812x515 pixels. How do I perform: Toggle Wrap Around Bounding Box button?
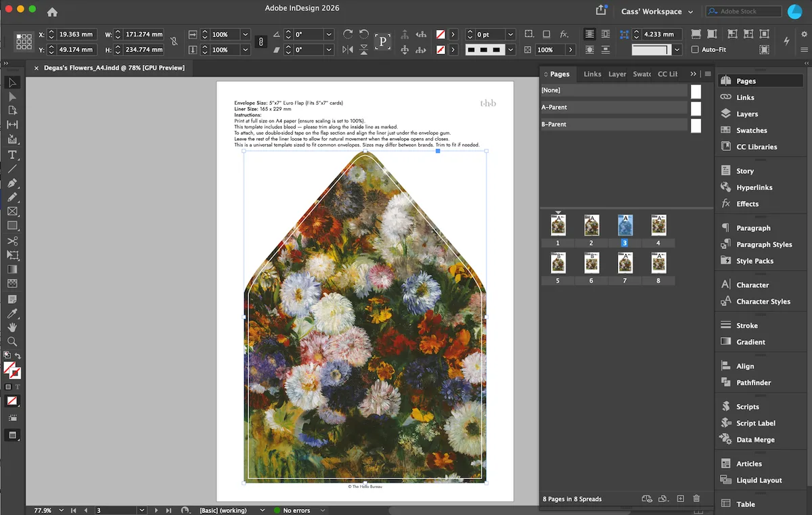pyautogui.click(x=606, y=35)
